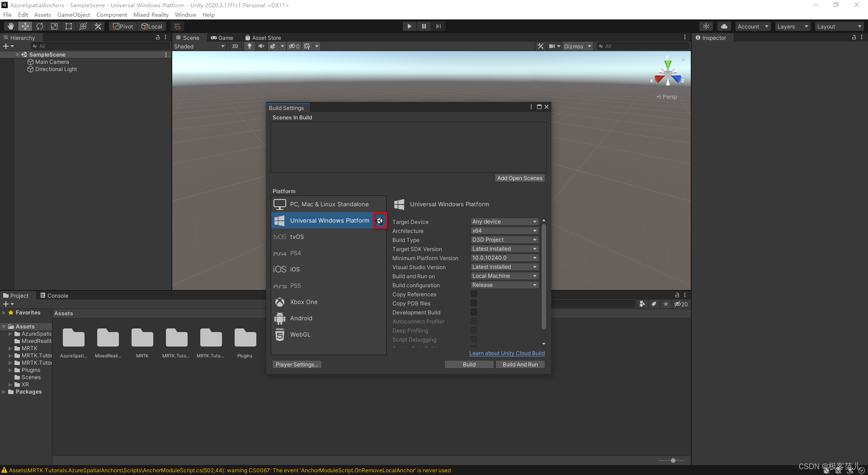
Task: Select Xbox One platform
Action: [329, 302]
